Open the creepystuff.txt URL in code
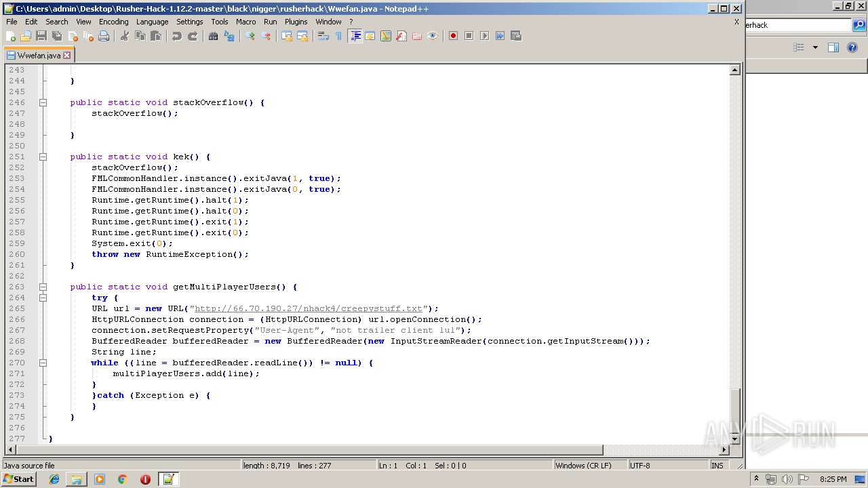Viewport: 868px width, 488px height. click(x=309, y=308)
